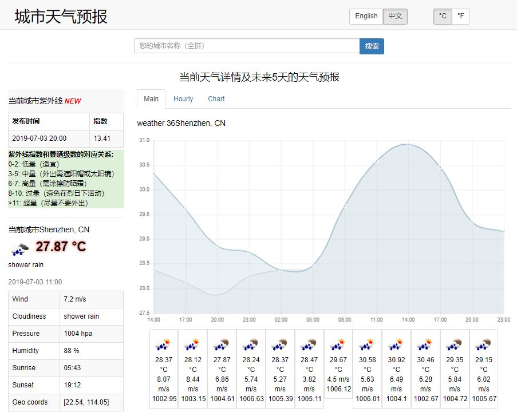Click the current shower rain weather icon
The width and height of the screenshot is (517, 420).
(x=19, y=248)
